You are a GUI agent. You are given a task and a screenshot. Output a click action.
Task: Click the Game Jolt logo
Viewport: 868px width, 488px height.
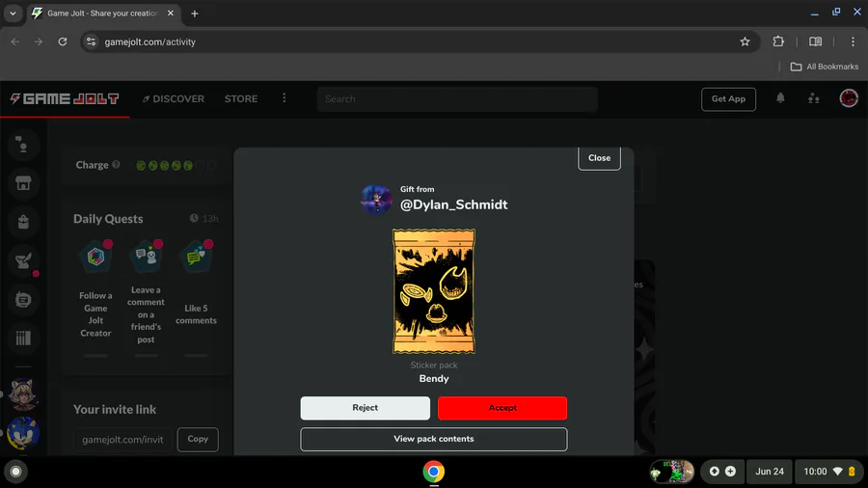click(65, 98)
